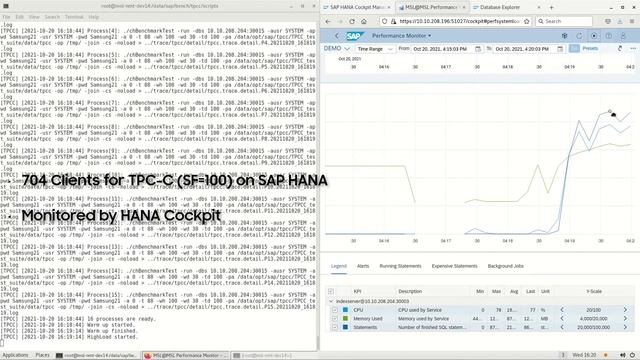Toggle the highlighted button left of Presets
The width and height of the screenshot is (640, 360).
coord(574,49)
